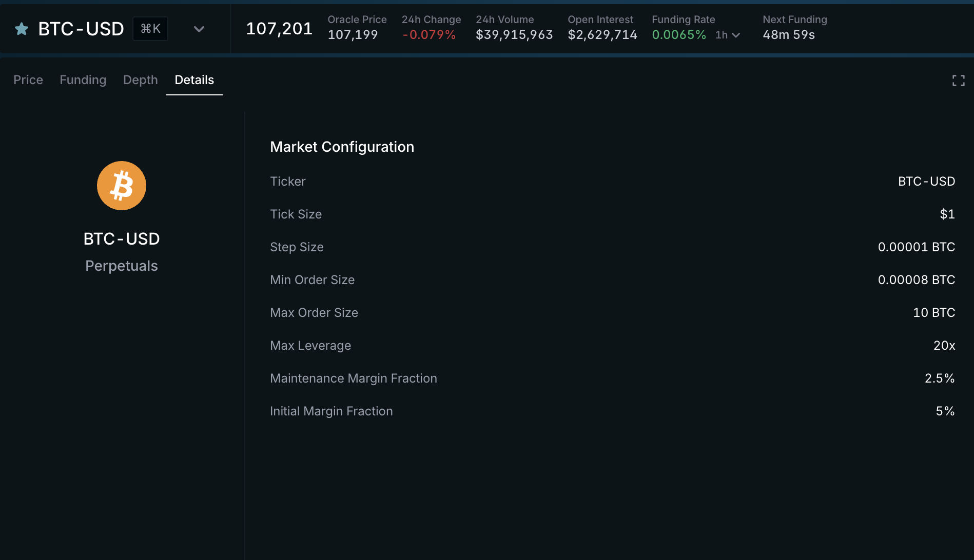Click the 24h Volume amount

pos(514,35)
